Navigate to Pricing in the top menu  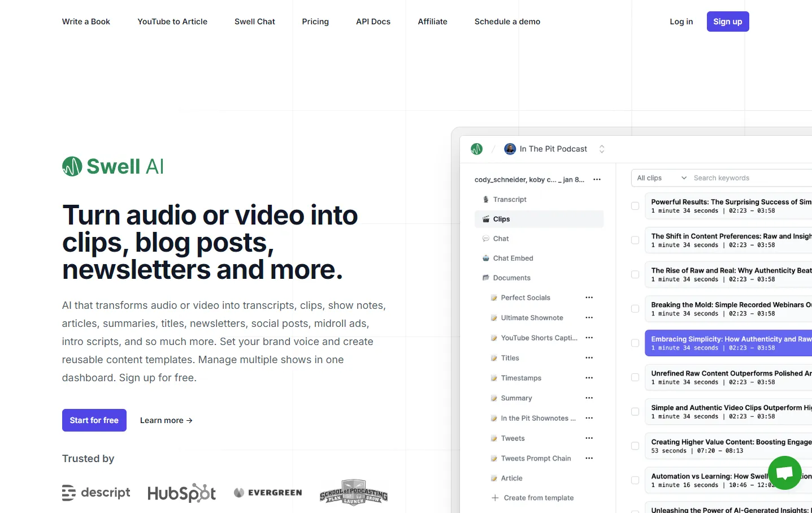click(x=315, y=21)
